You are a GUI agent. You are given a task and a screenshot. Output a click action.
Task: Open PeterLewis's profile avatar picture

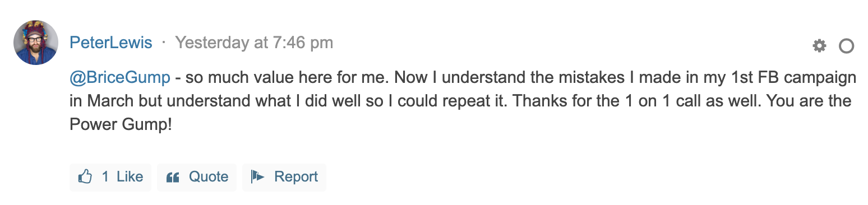(36, 43)
